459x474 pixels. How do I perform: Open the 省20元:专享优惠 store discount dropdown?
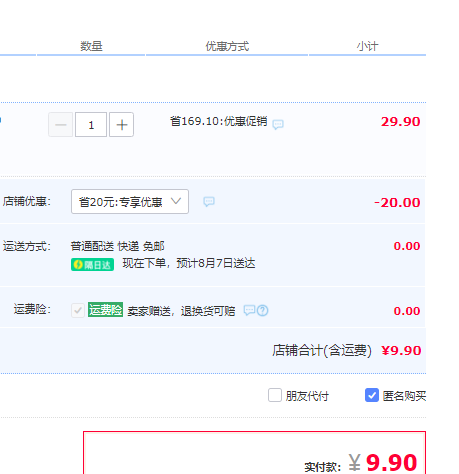(130, 202)
